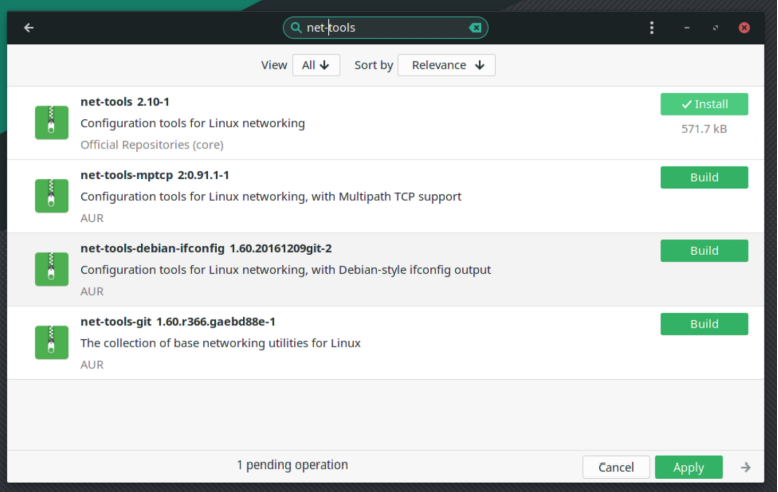
Task: Show the pending operation details arrow
Action: click(745, 467)
